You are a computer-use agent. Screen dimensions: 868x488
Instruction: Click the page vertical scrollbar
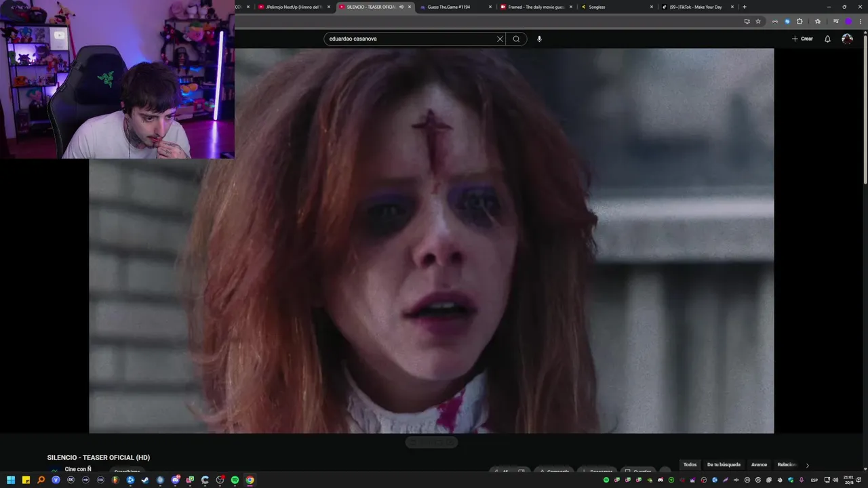[x=865, y=108]
